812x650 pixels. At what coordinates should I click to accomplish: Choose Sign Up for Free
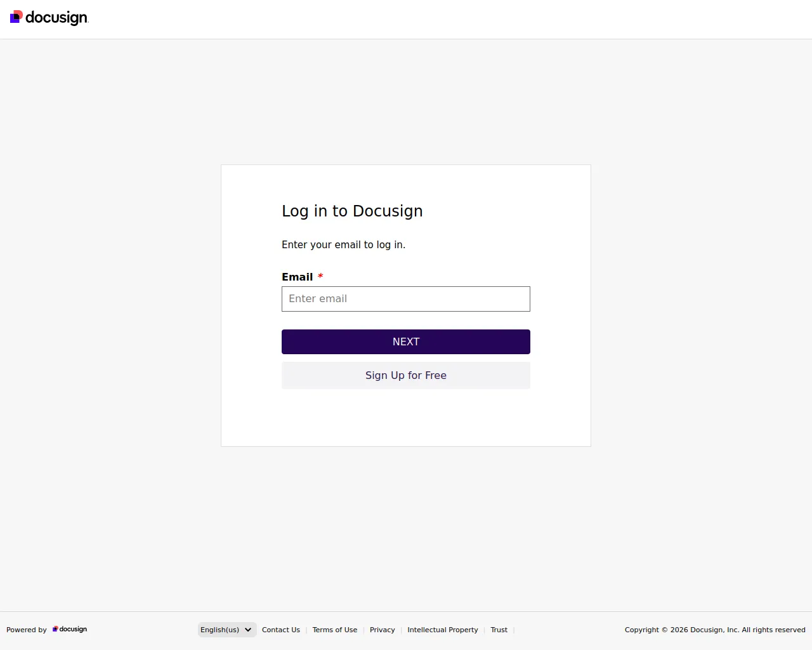(406, 375)
